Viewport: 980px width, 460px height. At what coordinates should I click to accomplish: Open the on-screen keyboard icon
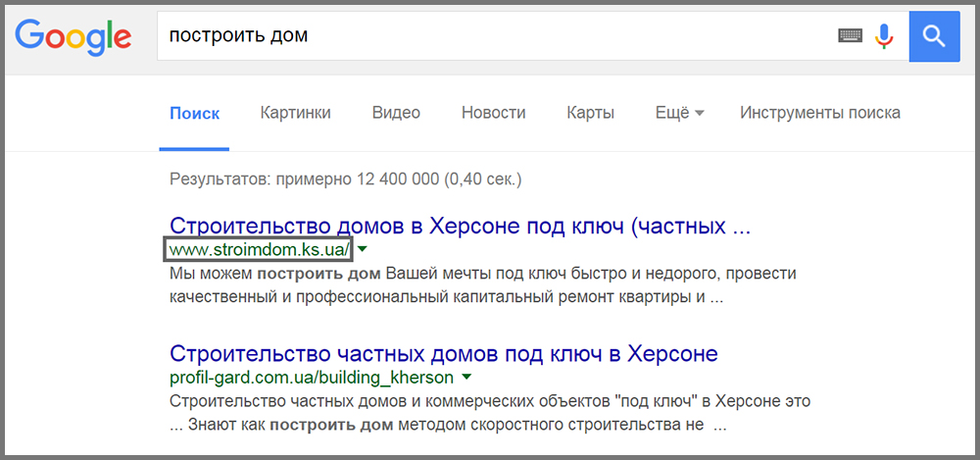[x=850, y=36]
